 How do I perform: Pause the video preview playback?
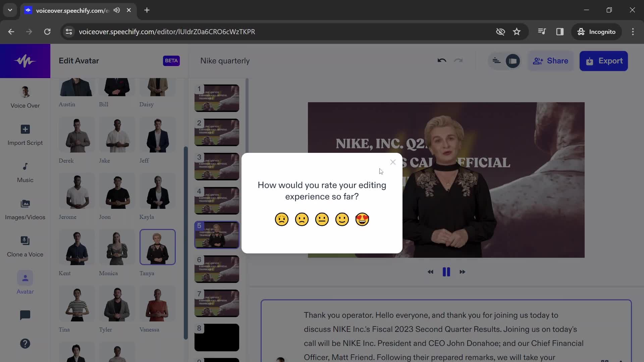[x=446, y=272]
